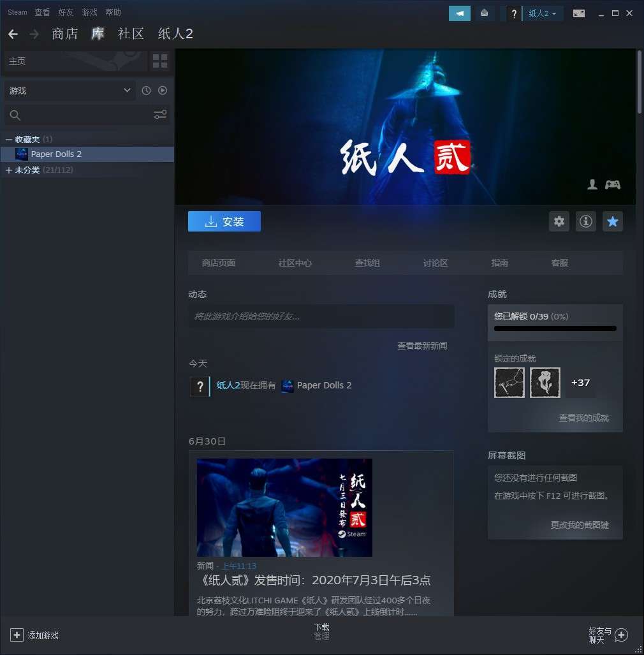Switch to the 商店 tab
Screen dimensions: 644x655
pyautogui.click(x=64, y=34)
